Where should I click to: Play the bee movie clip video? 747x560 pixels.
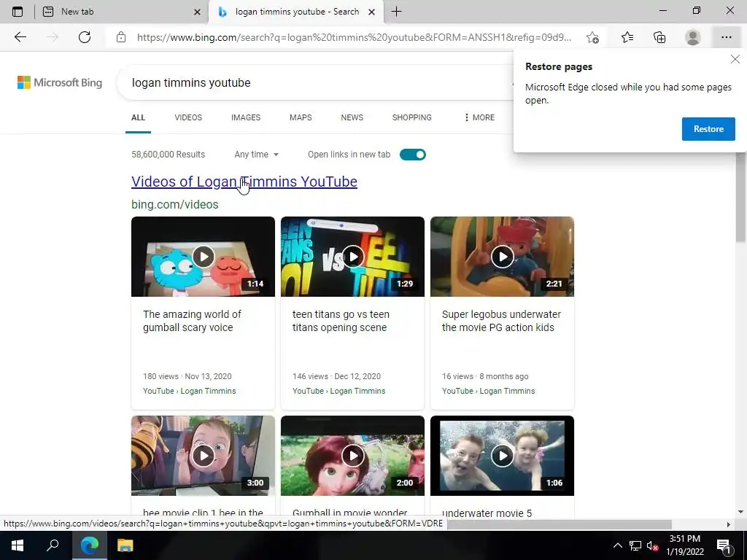click(x=204, y=456)
